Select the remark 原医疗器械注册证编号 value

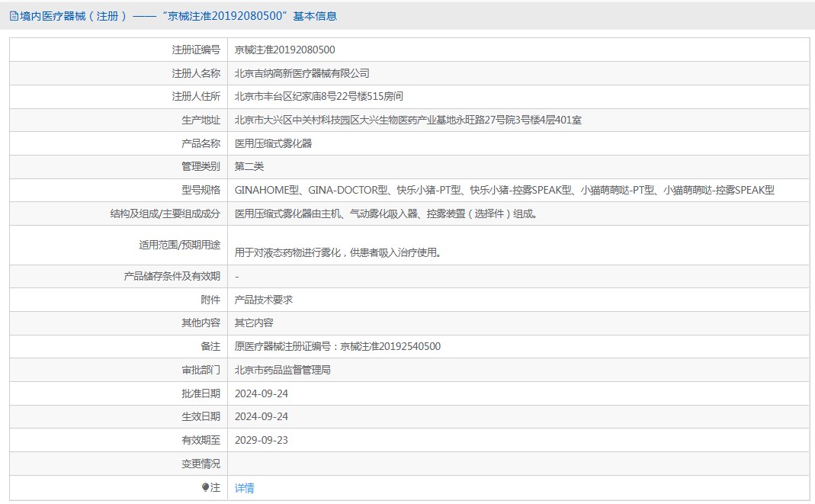tap(337, 347)
